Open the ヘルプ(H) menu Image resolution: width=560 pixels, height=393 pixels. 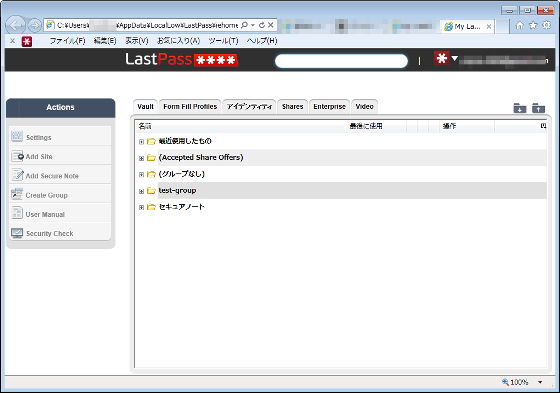point(261,41)
